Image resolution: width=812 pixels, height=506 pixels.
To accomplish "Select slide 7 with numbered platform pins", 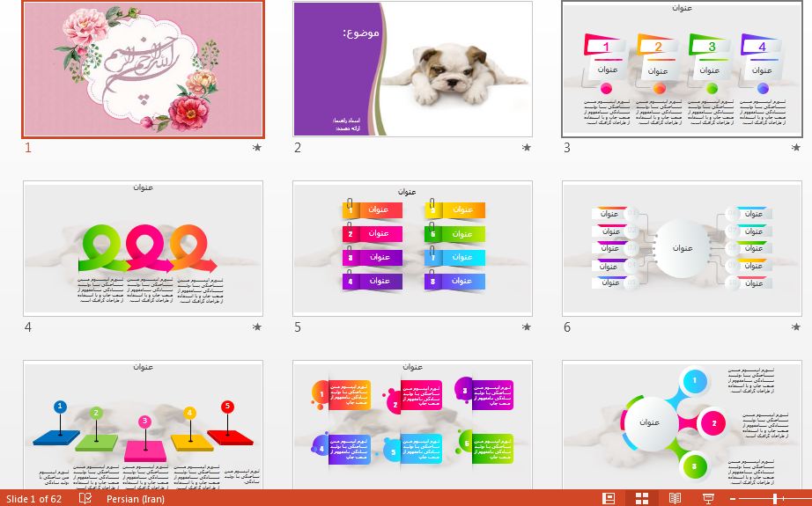I will click(143, 427).
